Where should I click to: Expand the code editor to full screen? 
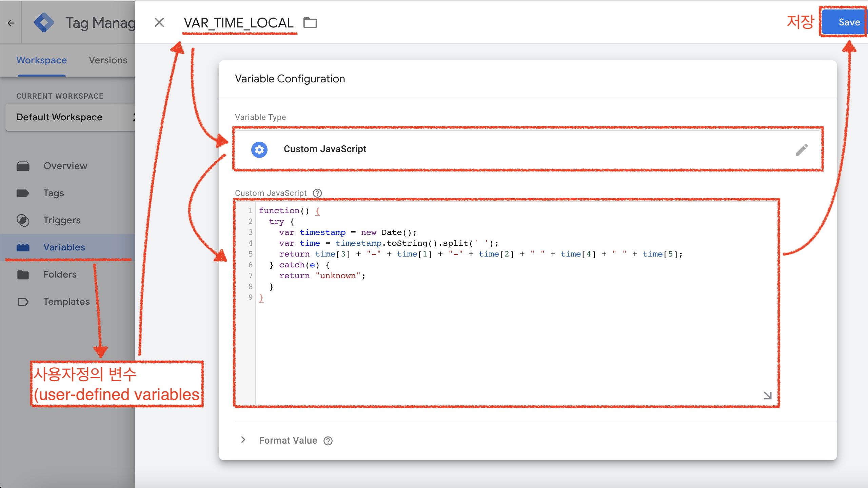tap(767, 395)
